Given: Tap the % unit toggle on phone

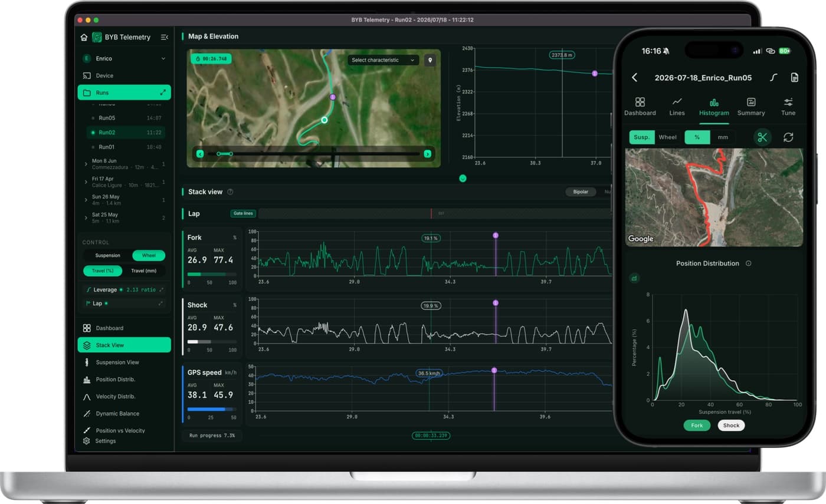Looking at the screenshot, I should click(697, 137).
